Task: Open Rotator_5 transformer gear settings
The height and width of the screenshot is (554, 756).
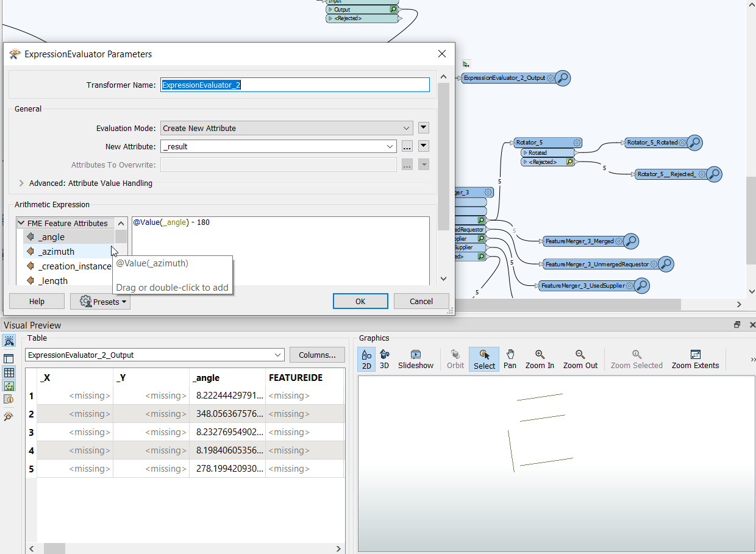Action: (x=576, y=142)
